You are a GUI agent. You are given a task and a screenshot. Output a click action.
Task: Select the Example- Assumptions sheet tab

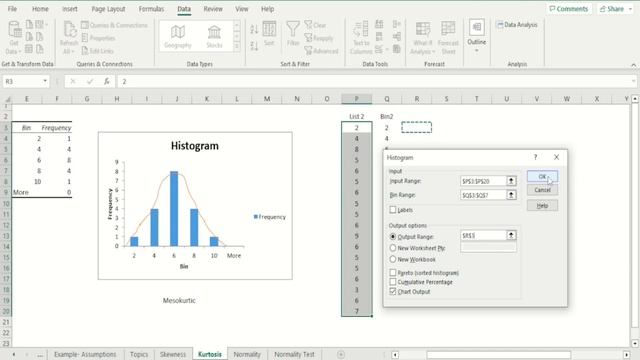(85, 354)
